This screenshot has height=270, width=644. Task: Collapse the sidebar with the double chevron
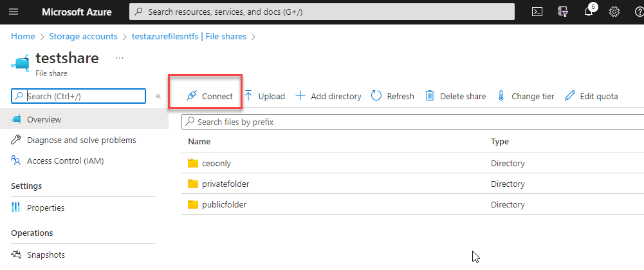click(x=158, y=96)
